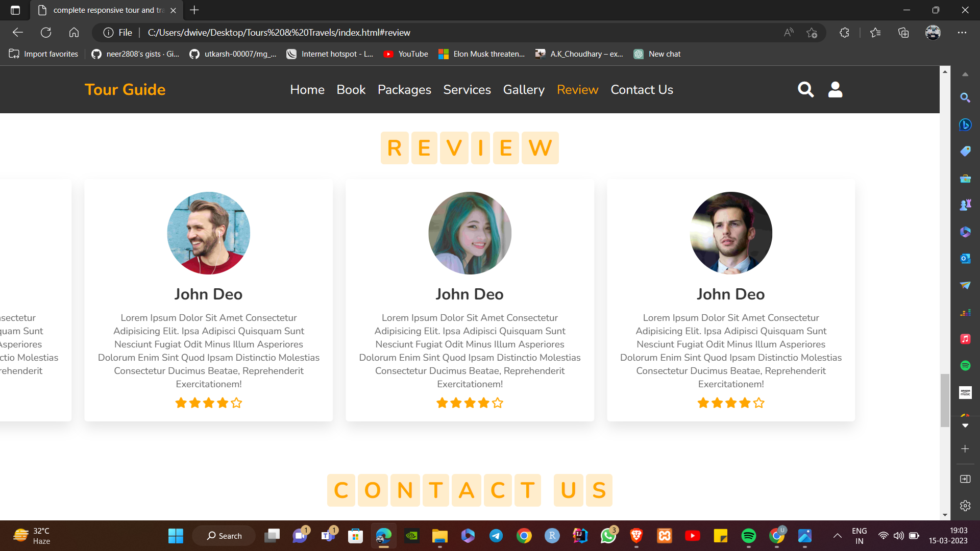The image size is (980, 551).
Task: Click the Edge sidebar settings gear
Action: click(x=965, y=506)
